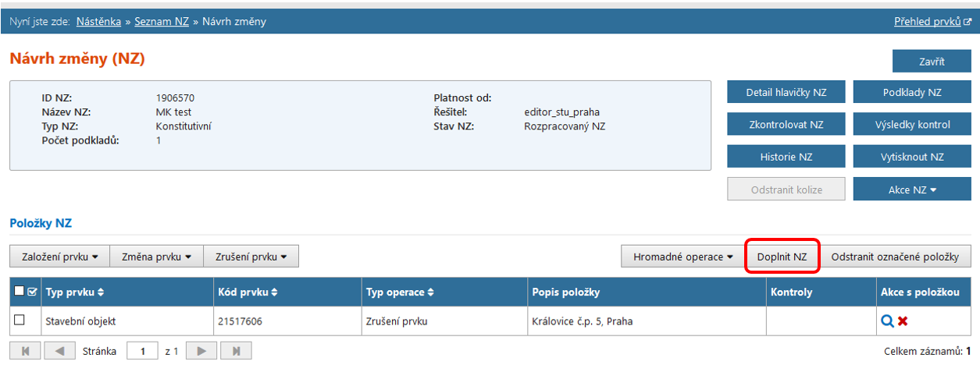This screenshot has width=980, height=365.
Task: Tick the checkbox for Stavební objekt row
Action: point(20,320)
